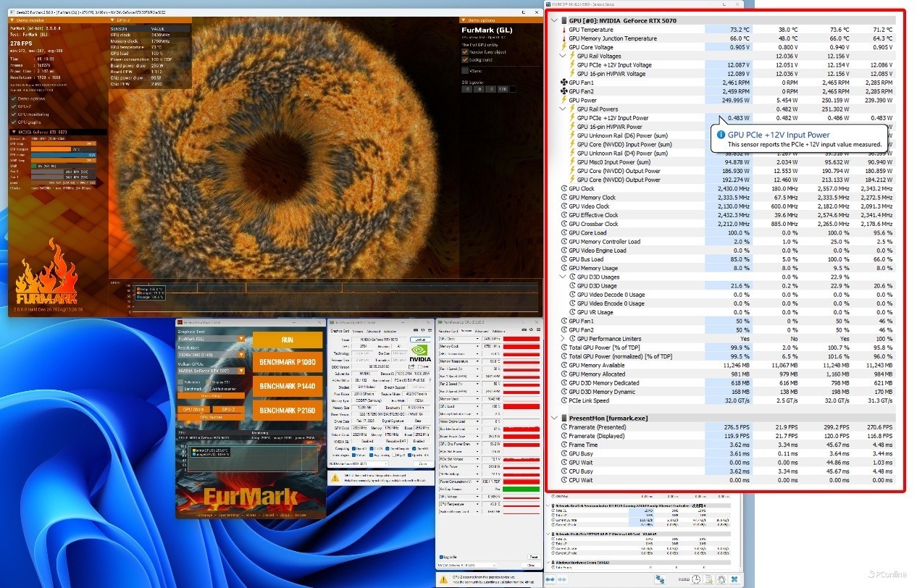Click the GPU Temperature thermometer icon

[x=564, y=30]
